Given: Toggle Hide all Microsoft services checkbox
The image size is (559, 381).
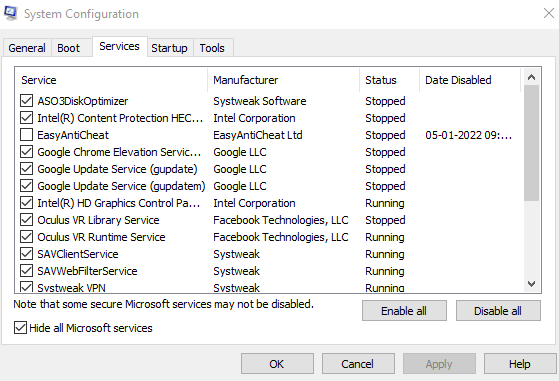Looking at the screenshot, I should (20, 328).
